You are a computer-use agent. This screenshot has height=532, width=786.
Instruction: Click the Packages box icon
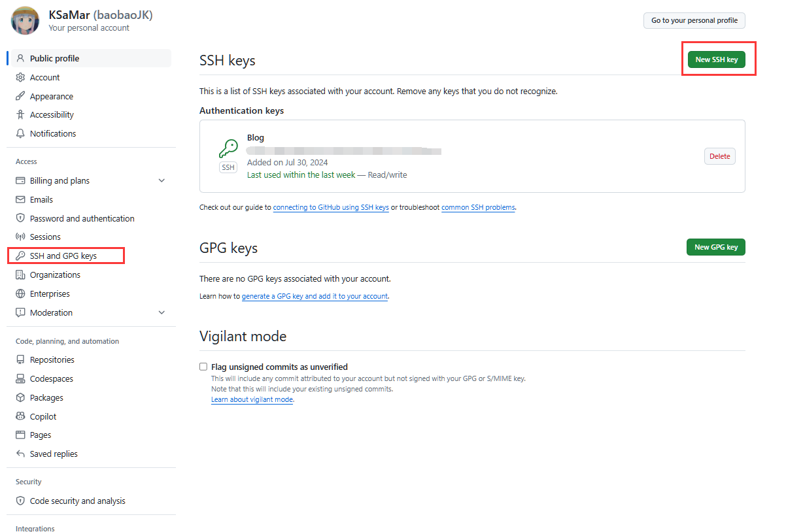[x=20, y=397]
